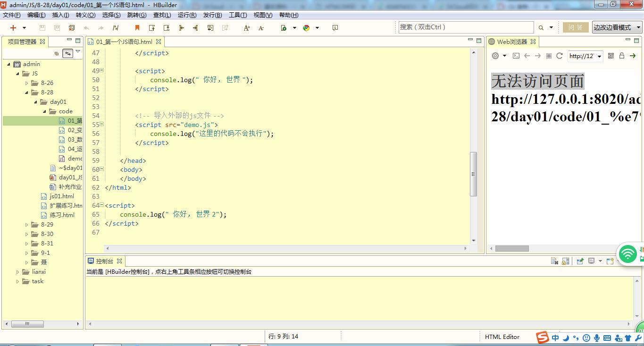Open the dropdown beside browser gear icon

pyautogui.click(x=504, y=56)
